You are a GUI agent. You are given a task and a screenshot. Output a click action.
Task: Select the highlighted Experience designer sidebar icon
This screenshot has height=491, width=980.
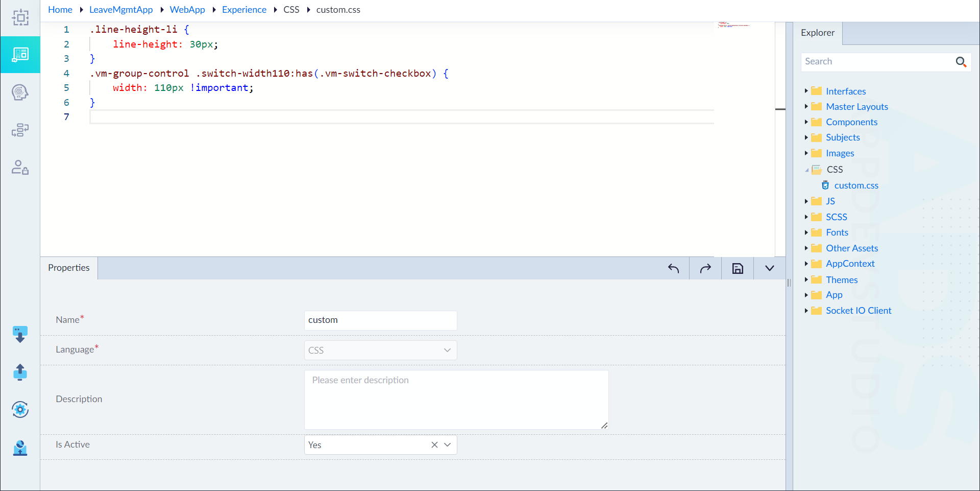(x=20, y=55)
